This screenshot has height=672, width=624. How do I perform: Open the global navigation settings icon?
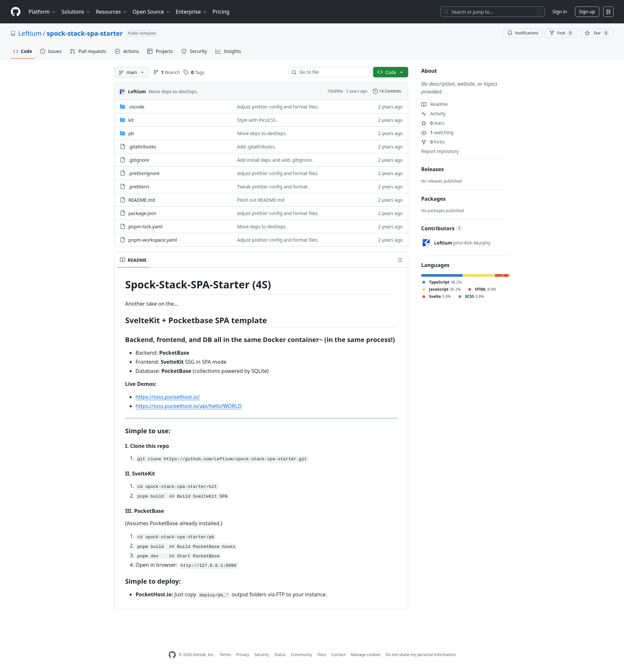click(x=608, y=12)
